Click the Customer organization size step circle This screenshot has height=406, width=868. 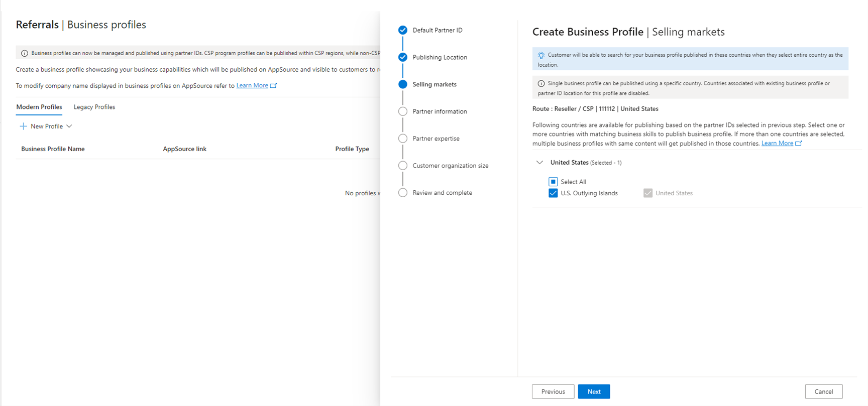click(403, 166)
